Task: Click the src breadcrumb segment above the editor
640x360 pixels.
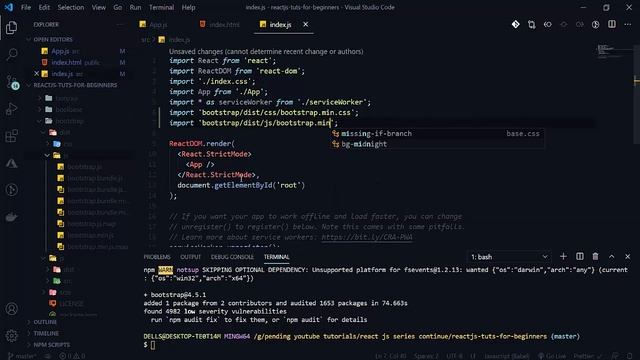Action: coord(145,40)
